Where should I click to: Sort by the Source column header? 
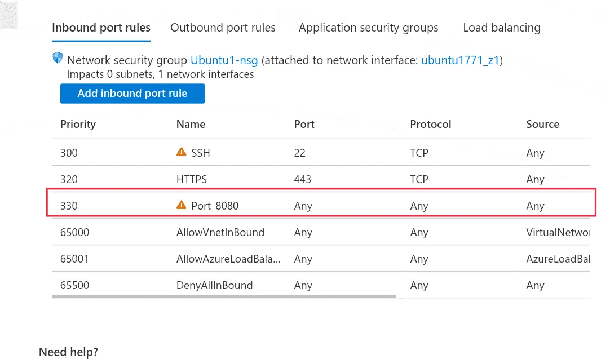point(543,124)
